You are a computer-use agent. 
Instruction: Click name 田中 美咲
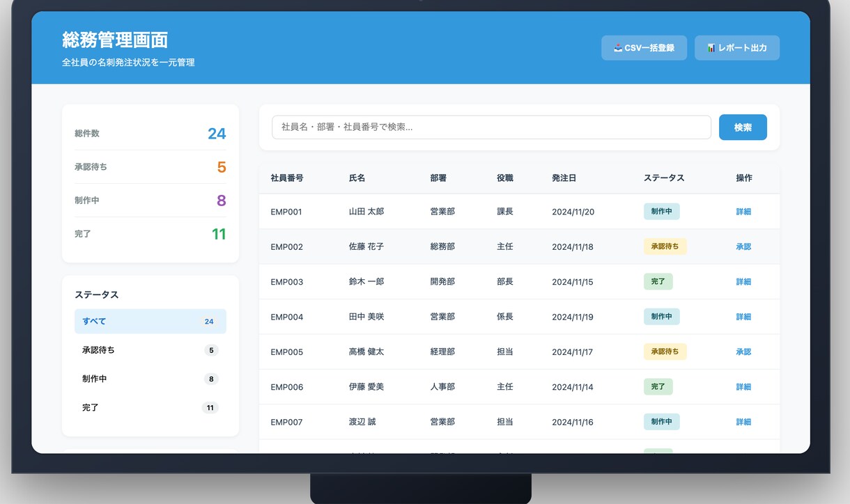(366, 317)
